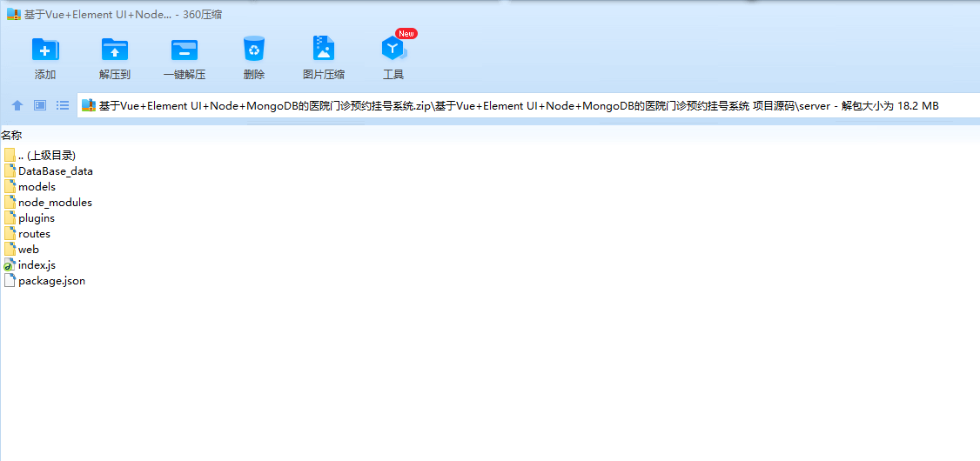Screen dimensions: 980x461
Task: Select the "models" name text
Action: [37, 186]
